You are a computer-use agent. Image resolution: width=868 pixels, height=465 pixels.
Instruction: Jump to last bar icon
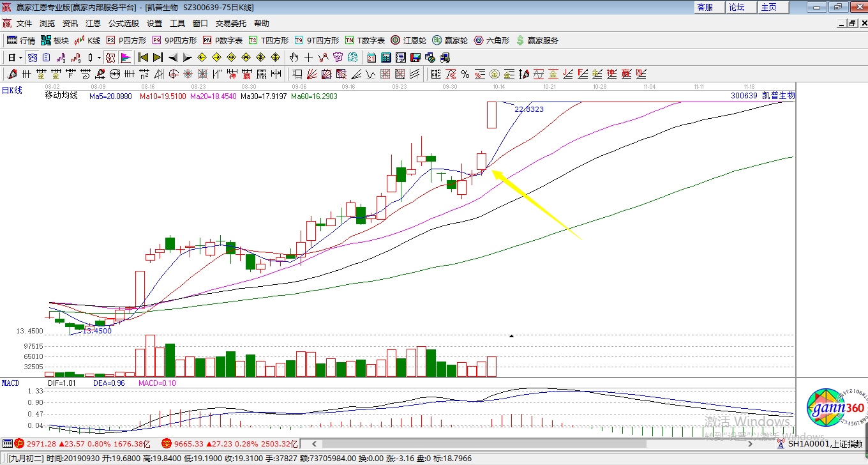coord(158,57)
